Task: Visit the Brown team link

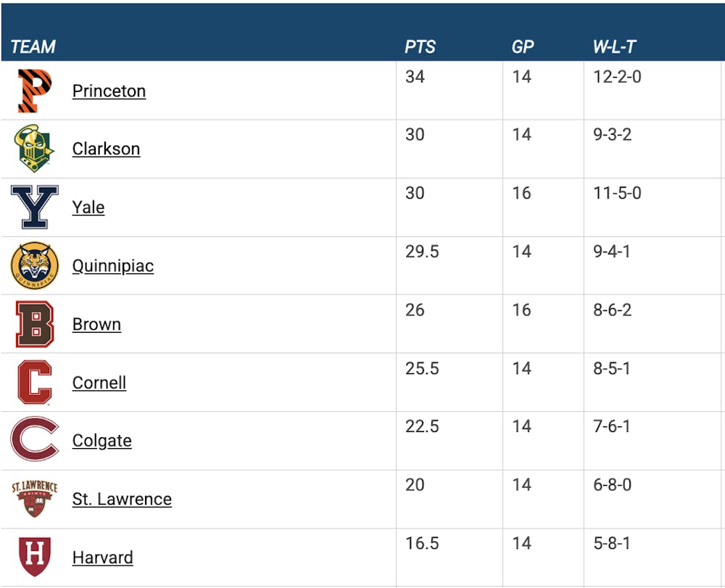Action: pyautogui.click(x=96, y=324)
